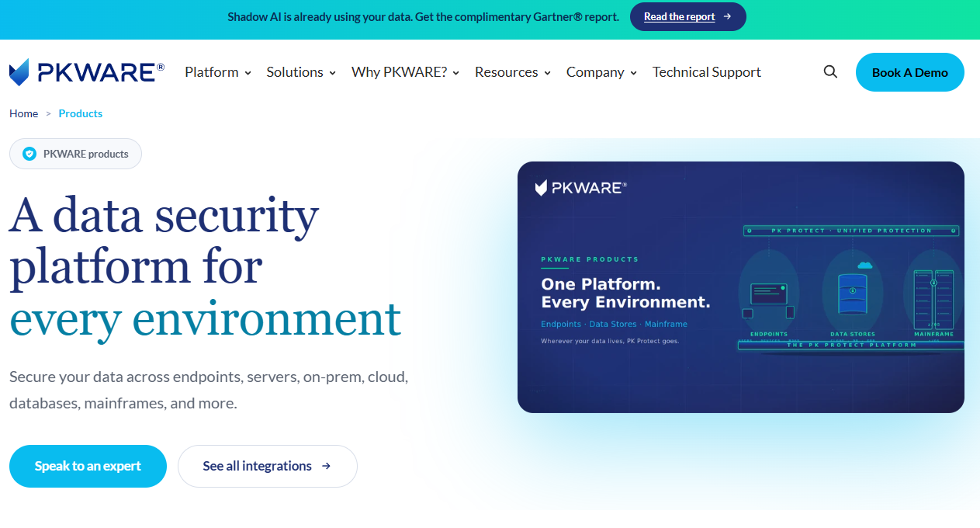Image resolution: width=980 pixels, height=528 pixels.
Task: Click the arrow in Read the report
Action: [727, 16]
